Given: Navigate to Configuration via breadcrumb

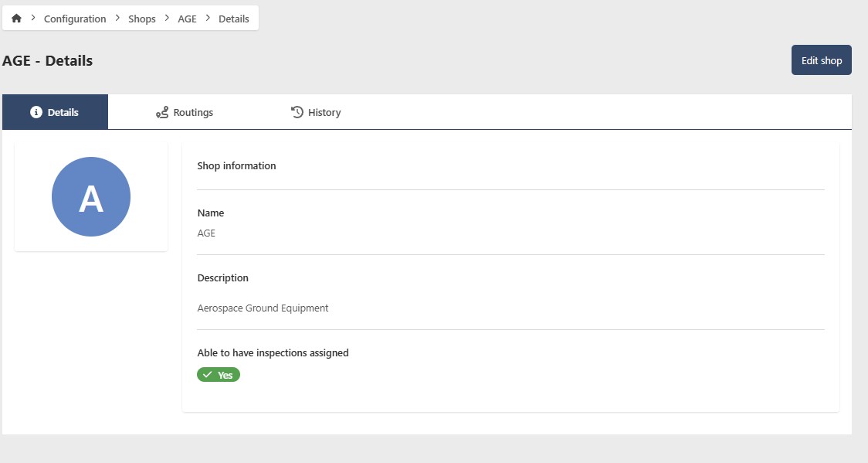Looking at the screenshot, I should click(x=75, y=18).
